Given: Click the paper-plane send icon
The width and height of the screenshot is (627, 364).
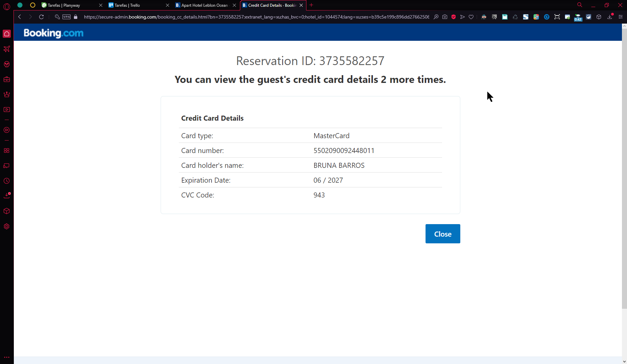Looking at the screenshot, I should tap(462, 17).
